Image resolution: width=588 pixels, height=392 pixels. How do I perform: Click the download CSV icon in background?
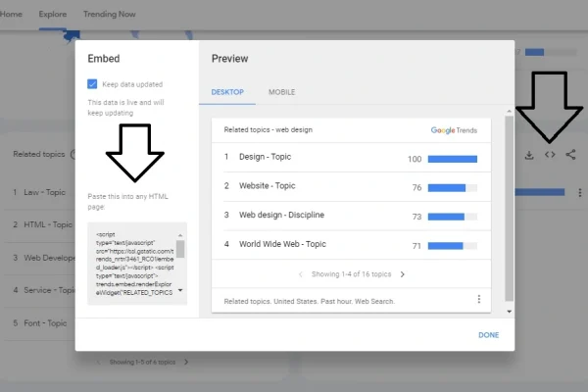pyautogui.click(x=529, y=155)
